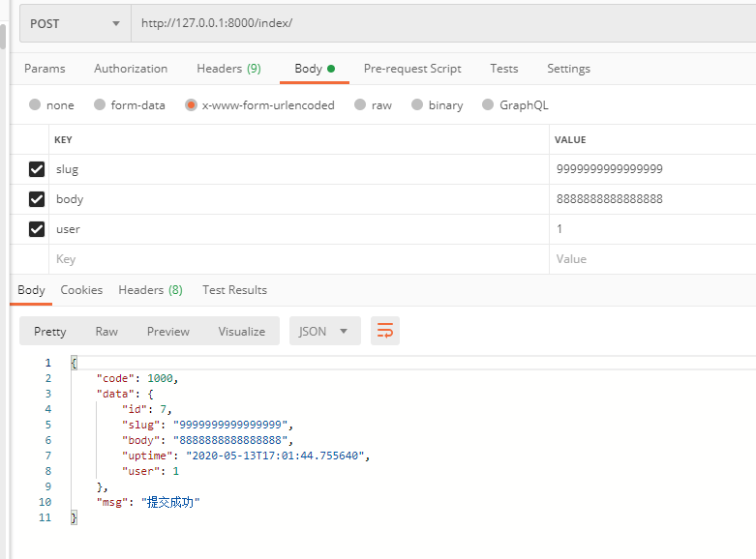The width and height of the screenshot is (756, 559).
Task: View the response Cookies tab
Action: point(81,290)
